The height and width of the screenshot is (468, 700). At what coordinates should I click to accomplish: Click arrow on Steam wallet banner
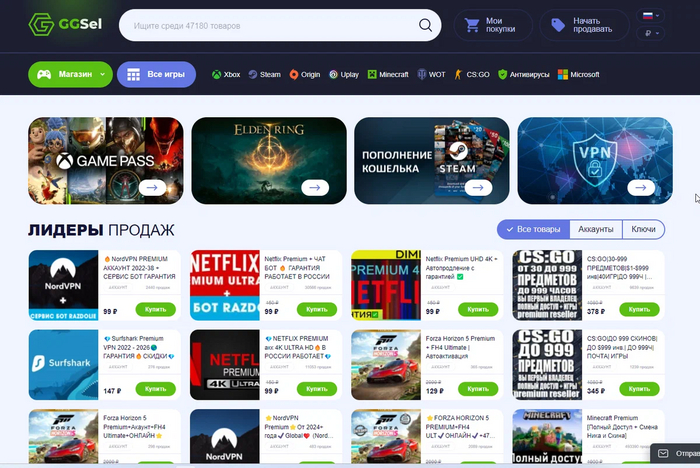tap(478, 188)
